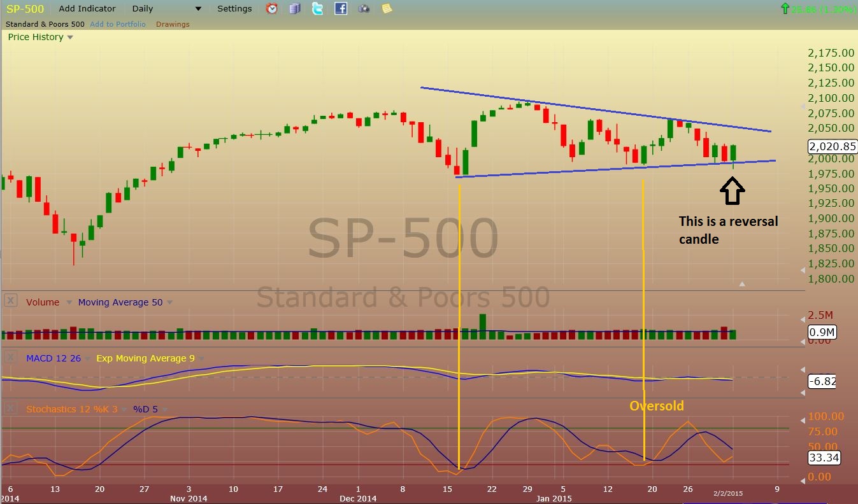Click the 2.5M volume scale label
The width and height of the screenshot is (858, 504).
click(820, 316)
